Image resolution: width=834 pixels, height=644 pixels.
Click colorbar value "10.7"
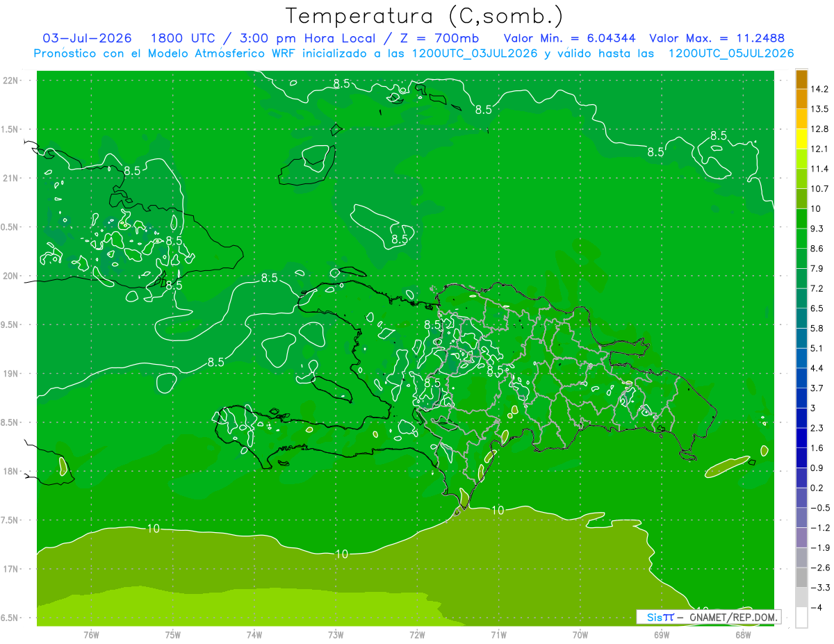819,189
